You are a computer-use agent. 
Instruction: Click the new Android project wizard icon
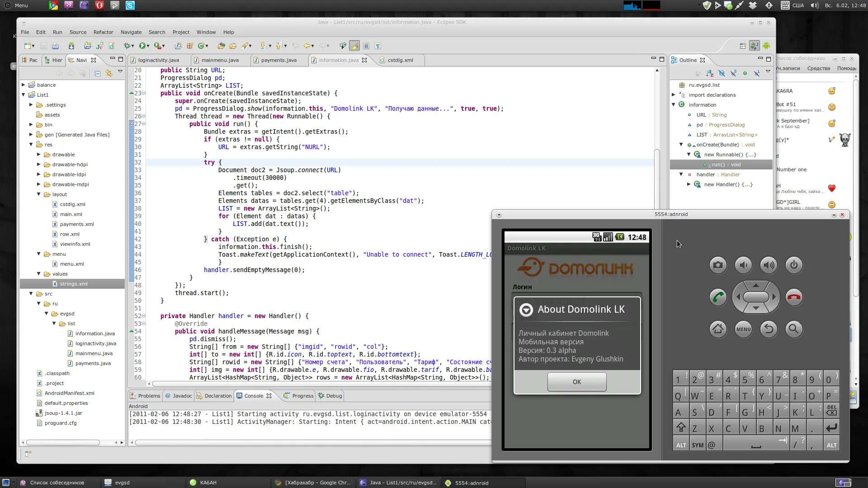(88, 46)
